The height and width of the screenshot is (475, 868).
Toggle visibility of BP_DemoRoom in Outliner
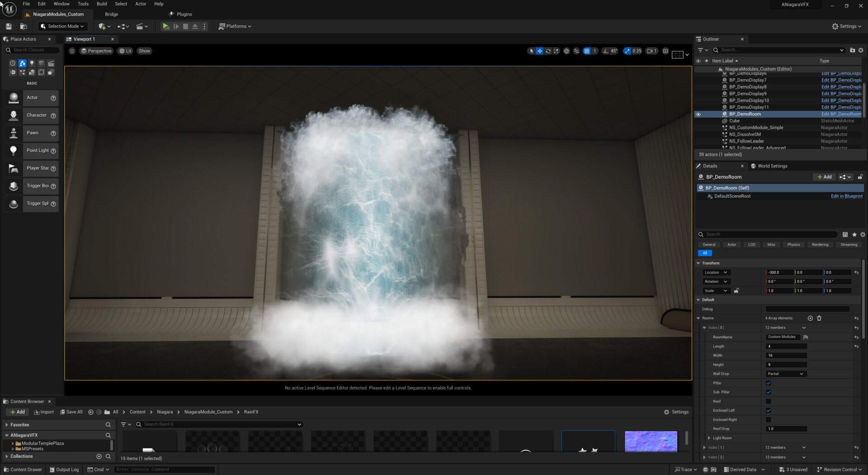[x=698, y=114]
